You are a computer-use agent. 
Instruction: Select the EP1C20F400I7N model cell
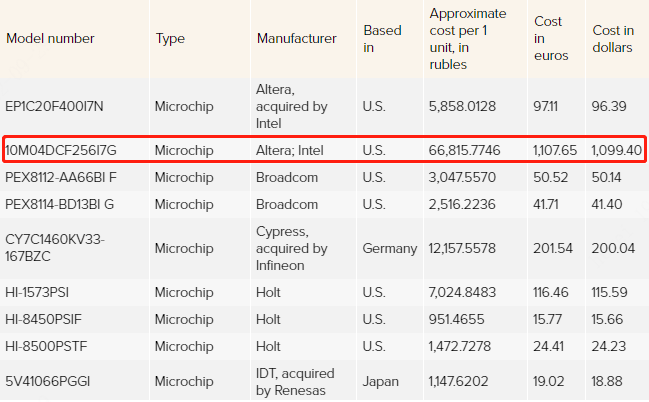[54, 106]
